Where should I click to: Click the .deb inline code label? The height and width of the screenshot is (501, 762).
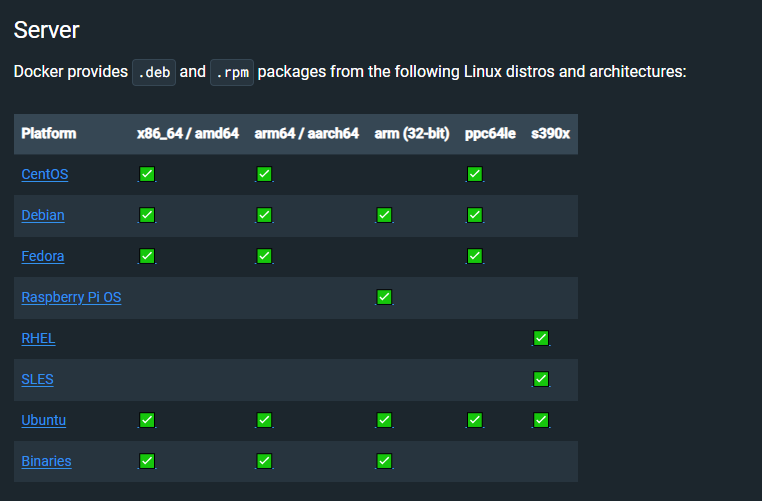(154, 72)
